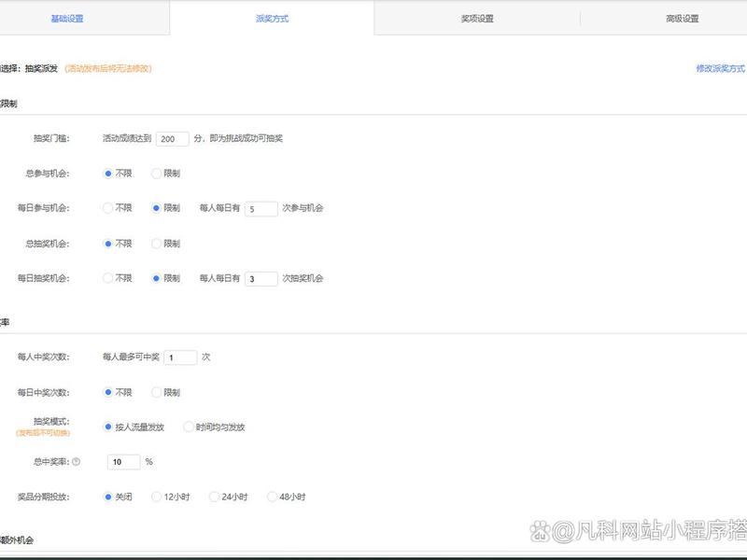Click the 总中奖率 help question icon
The height and width of the screenshot is (560, 747).
tap(77, 461)
